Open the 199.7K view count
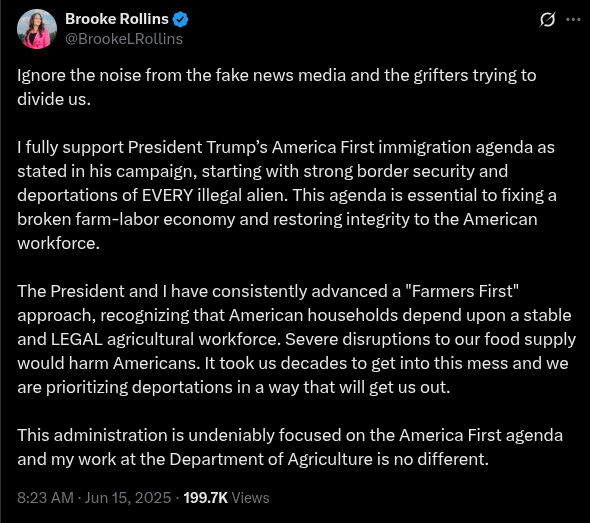 205,497
